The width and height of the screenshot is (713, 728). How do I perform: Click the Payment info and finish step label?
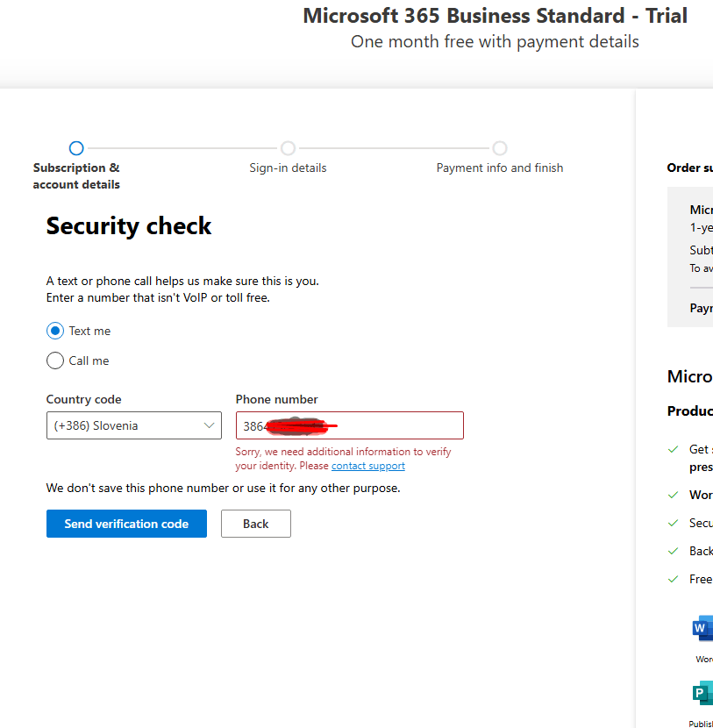click(x=500, y=168)
